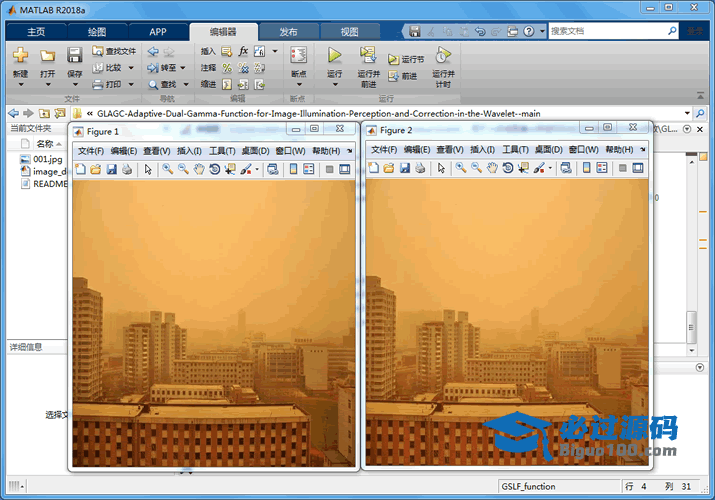Select the Brush tool in Figure 1
Screen dimensions: 715x500
tap(246, 169)
